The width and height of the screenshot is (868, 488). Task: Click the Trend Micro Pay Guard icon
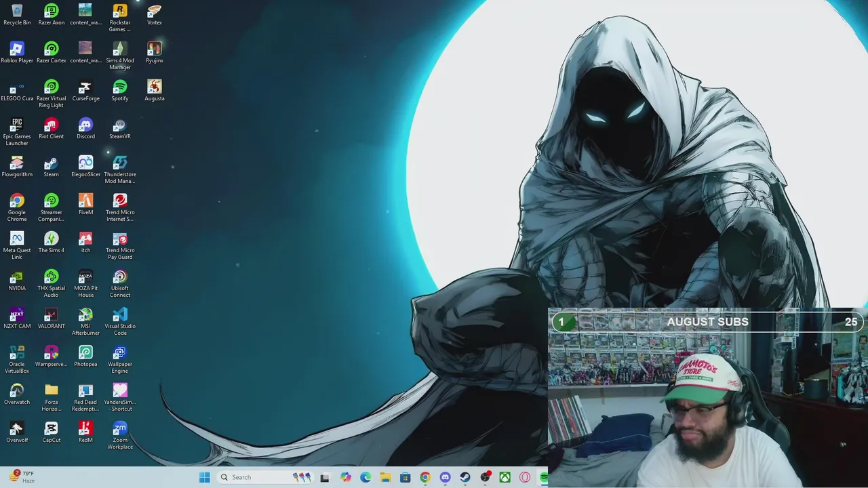[x=120, y=246]
